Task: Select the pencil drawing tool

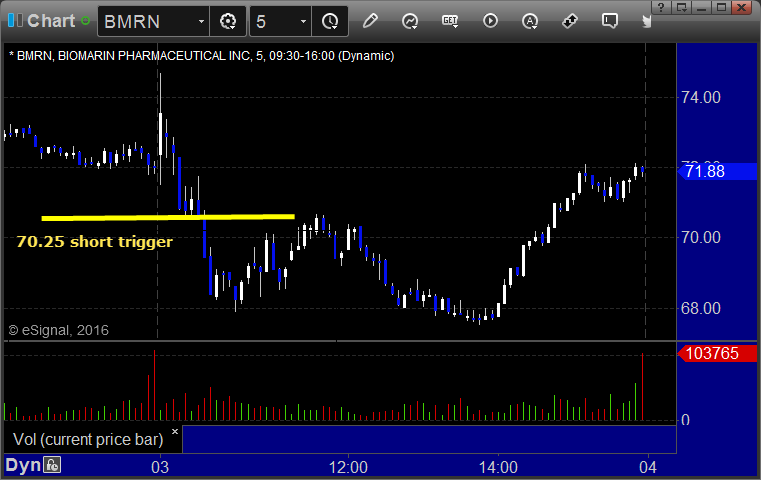Action: [x=370, y=21]
